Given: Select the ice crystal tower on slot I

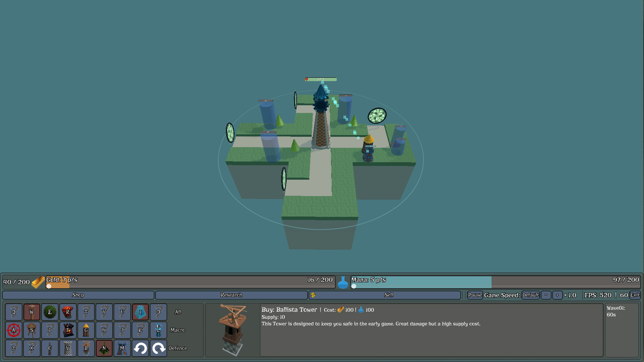Looking at the screenshot, I should (140, 312).
